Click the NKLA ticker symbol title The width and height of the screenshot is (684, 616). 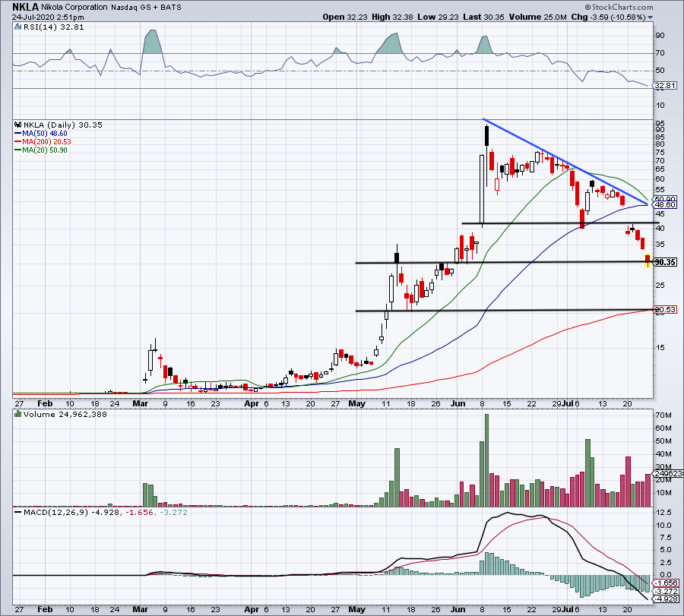click(x=25, y=7)
